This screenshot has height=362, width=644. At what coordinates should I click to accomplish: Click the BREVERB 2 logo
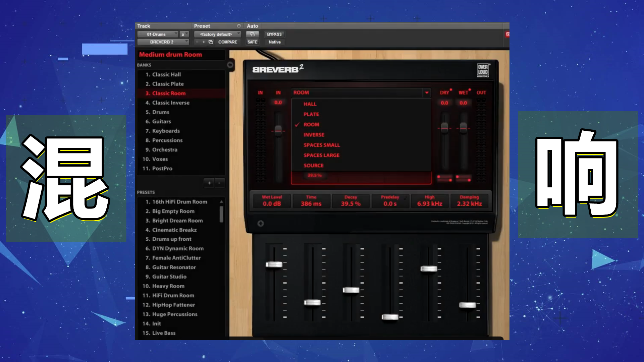coord(278,69)
